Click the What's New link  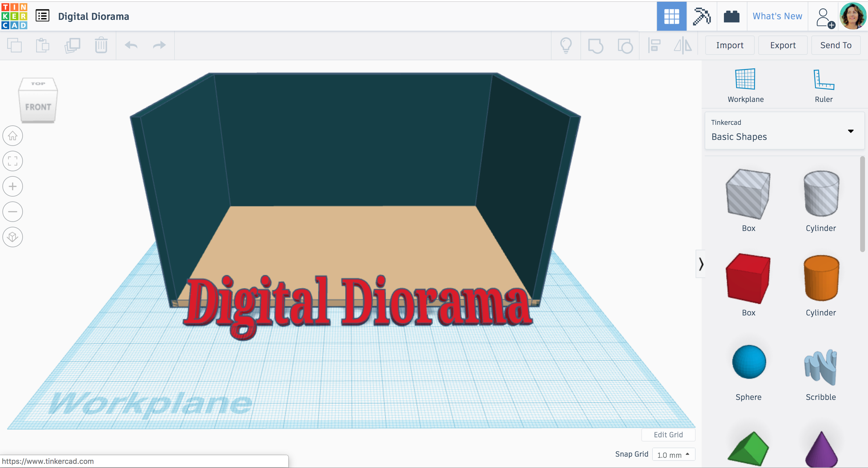[777, 16]
